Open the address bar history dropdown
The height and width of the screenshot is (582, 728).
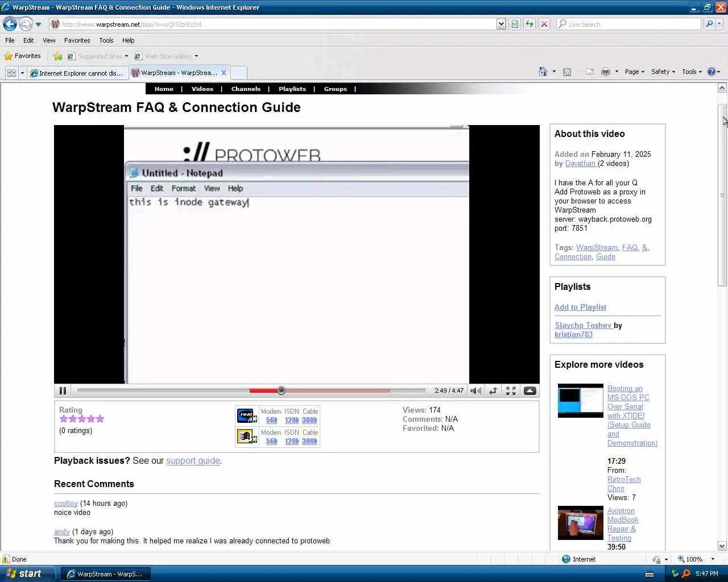pyautogui.click(x=500, y=24)
